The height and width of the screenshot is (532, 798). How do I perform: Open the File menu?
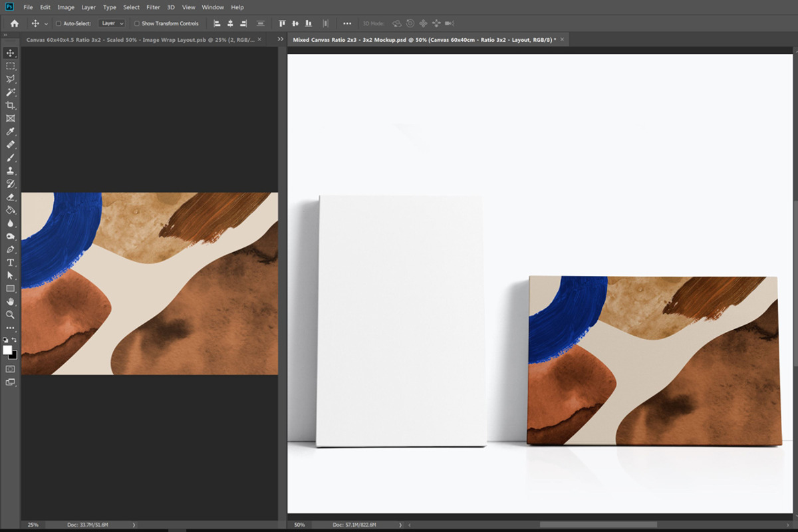(28, 7)
